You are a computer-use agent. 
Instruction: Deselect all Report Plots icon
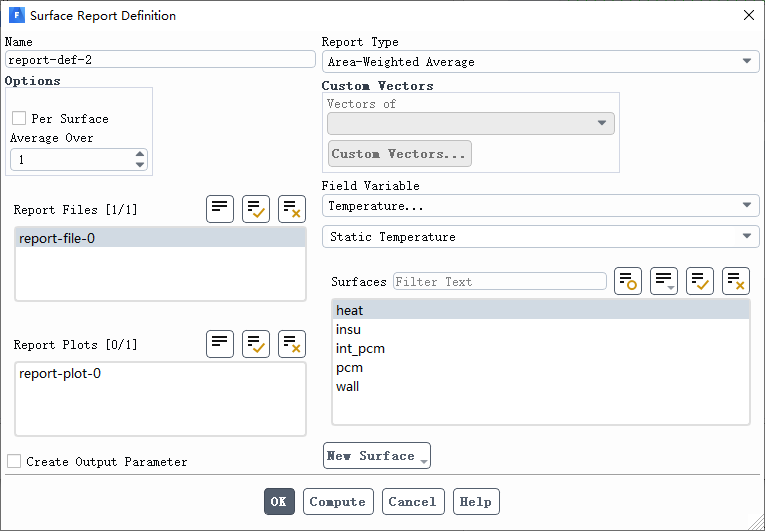[292, 344]
